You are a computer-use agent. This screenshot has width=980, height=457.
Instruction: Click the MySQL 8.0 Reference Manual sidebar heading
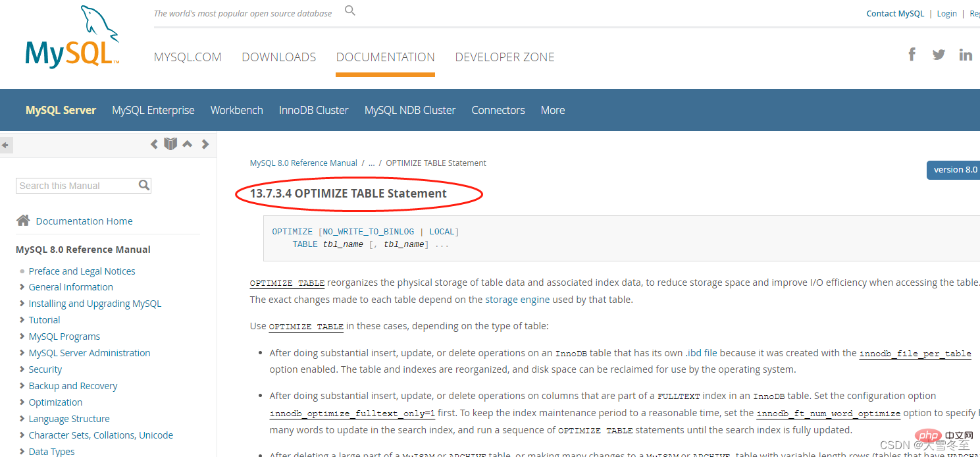83,250
